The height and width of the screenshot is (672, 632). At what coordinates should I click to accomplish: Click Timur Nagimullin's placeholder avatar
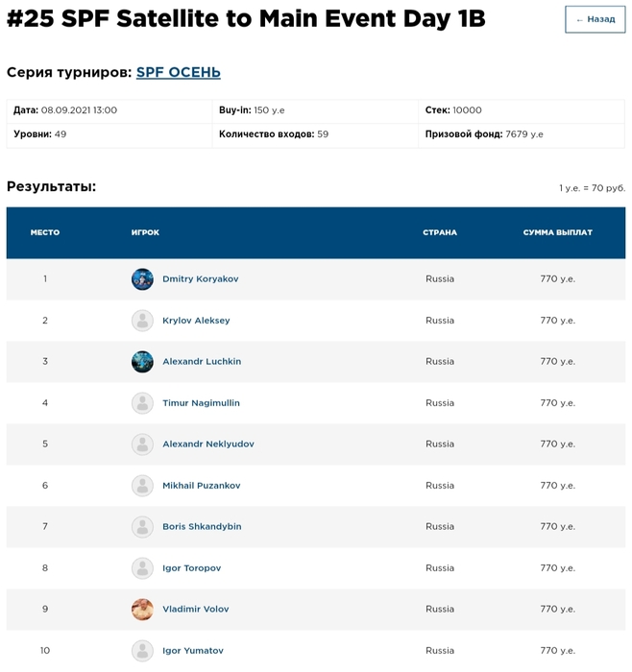[x=142, y=403]
